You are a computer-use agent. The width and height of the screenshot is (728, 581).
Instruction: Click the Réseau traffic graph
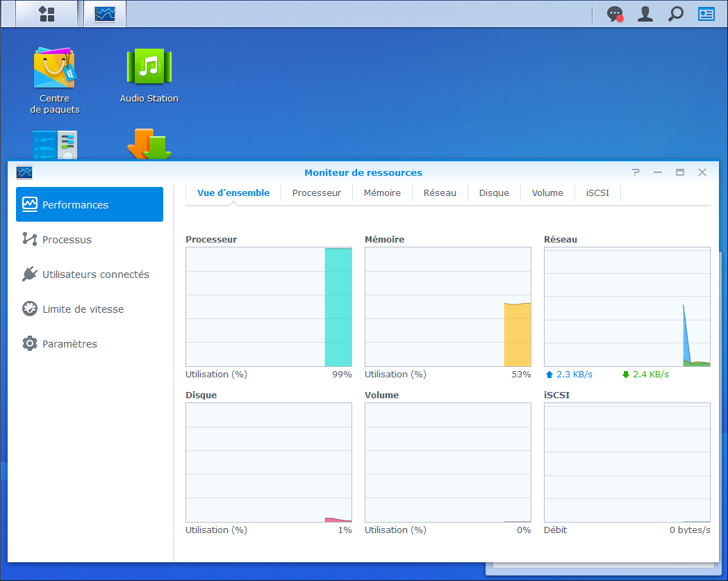tap(627, 306)
